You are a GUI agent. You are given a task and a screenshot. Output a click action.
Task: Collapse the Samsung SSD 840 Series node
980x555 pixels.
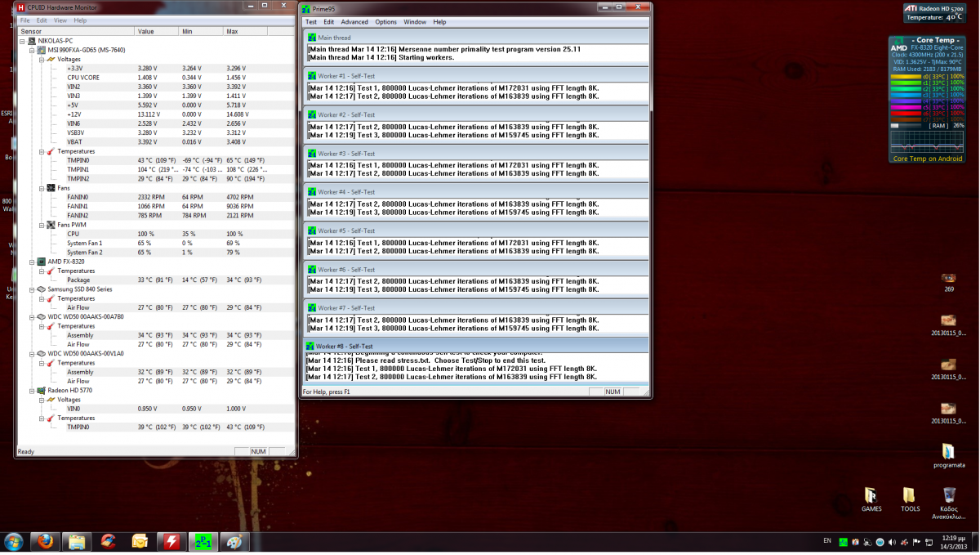(x=32, y=289)
